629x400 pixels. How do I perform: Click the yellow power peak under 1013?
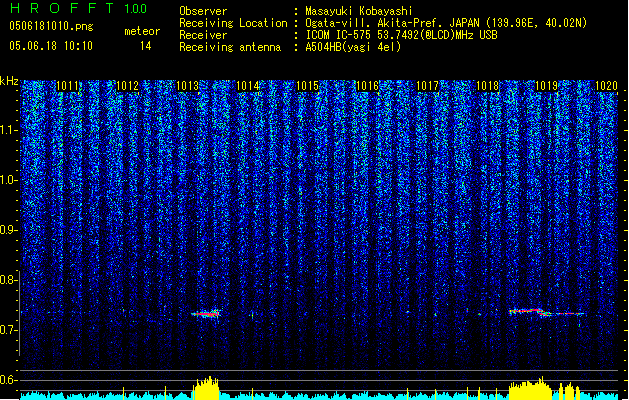(x=206, y=388)
